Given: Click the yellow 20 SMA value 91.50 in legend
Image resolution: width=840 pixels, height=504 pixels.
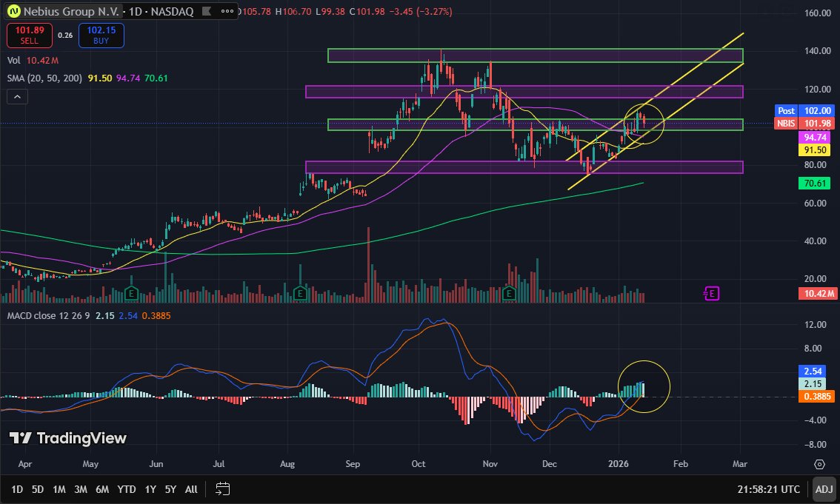Looking at the screenshot, I should 100,78.
